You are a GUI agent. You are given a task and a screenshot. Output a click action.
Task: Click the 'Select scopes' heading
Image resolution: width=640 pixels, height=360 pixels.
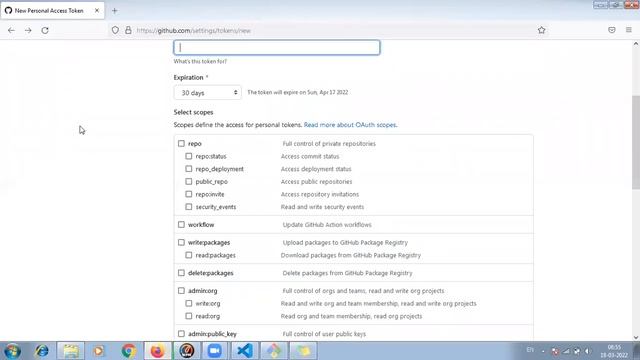193,112
